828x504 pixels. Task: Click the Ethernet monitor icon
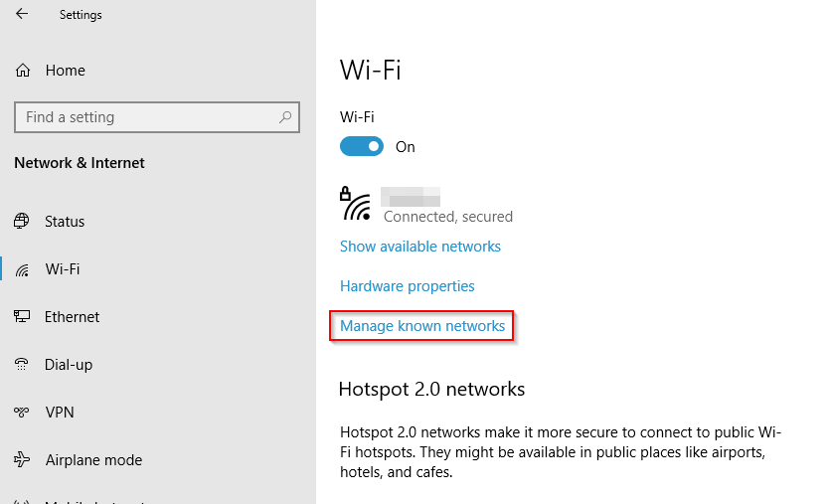22,317
